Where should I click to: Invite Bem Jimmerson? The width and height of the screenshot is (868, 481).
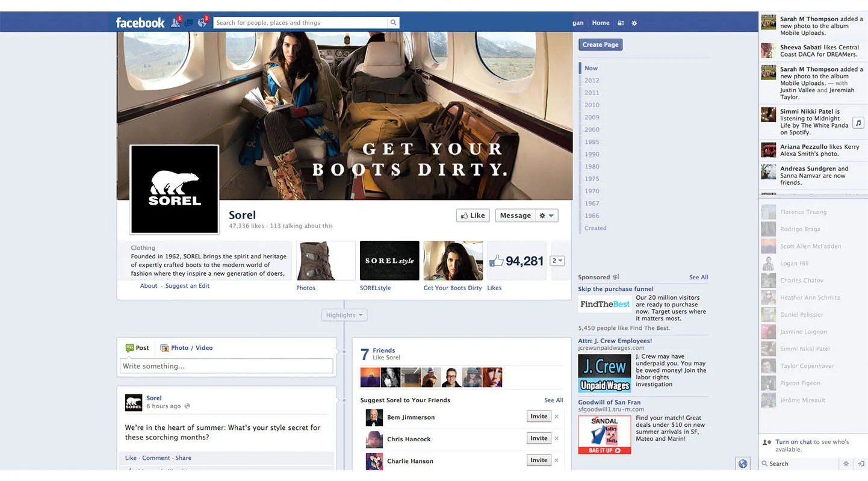(x=539, y=417)
